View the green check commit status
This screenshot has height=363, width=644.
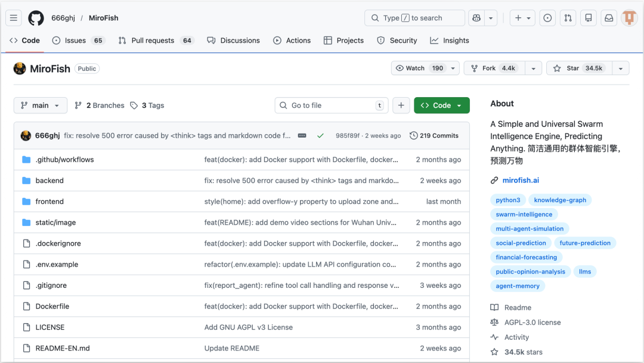coord(320,136)
